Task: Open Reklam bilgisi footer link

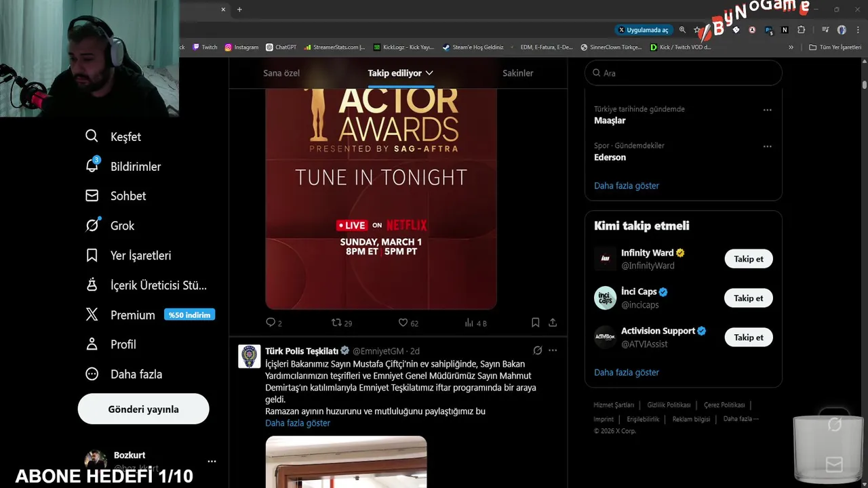Action: (691, 419)
